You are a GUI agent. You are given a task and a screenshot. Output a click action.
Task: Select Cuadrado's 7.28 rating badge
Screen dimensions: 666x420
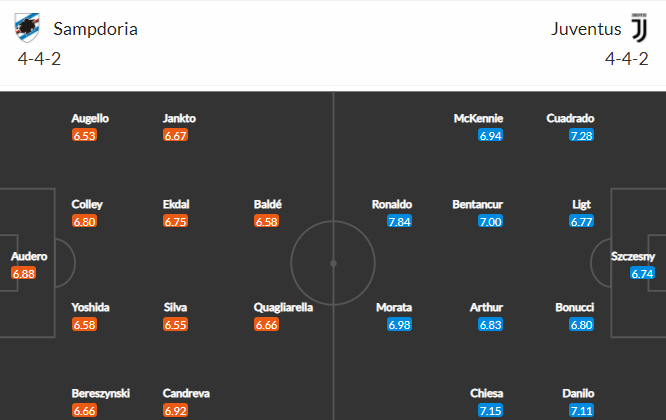coord(581,135)
